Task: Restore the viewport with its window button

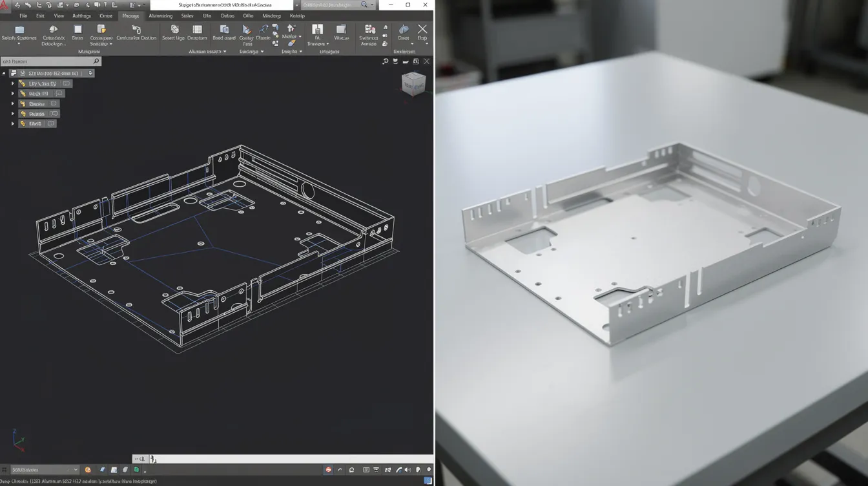Action: point(416,61)
